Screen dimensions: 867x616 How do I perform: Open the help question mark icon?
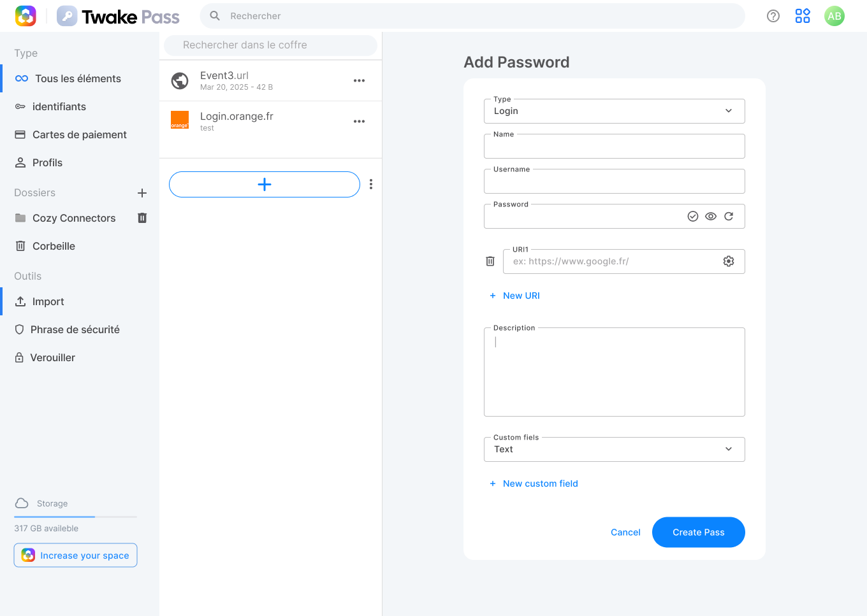pos(773,16)
